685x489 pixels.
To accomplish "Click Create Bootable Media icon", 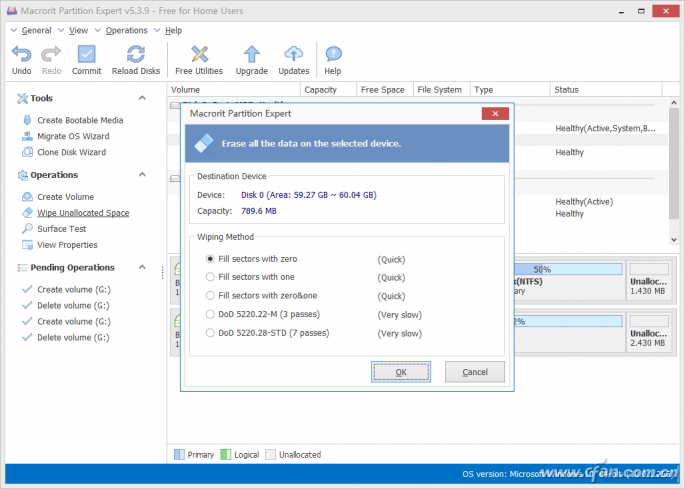I will [27, 120].
